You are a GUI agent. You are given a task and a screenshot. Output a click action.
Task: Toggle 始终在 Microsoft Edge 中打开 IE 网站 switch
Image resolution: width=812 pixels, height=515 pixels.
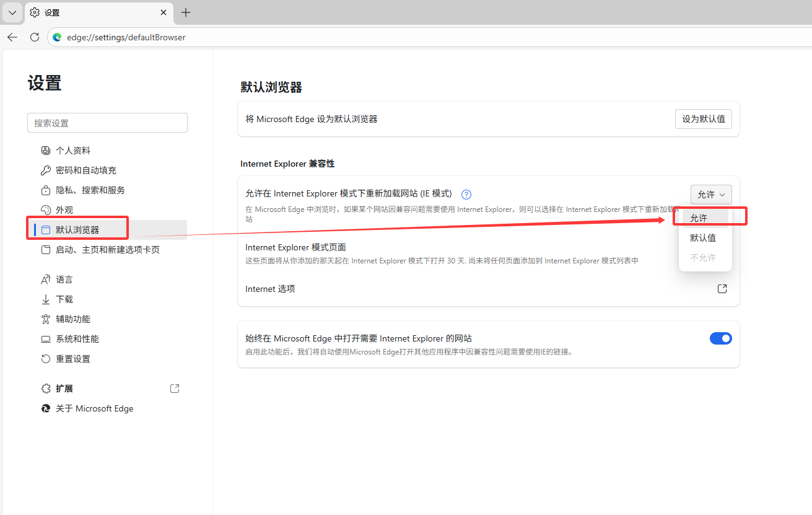point(720,338)
